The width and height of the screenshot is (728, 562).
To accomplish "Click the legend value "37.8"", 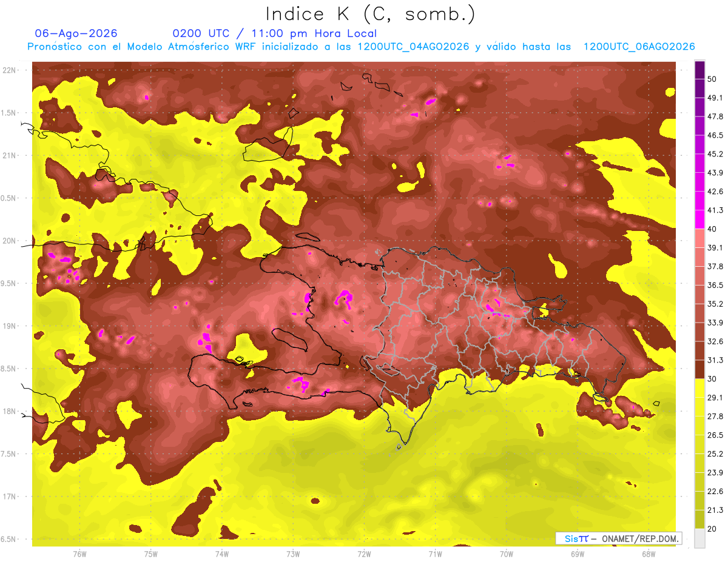I will (x=715, y=266).
